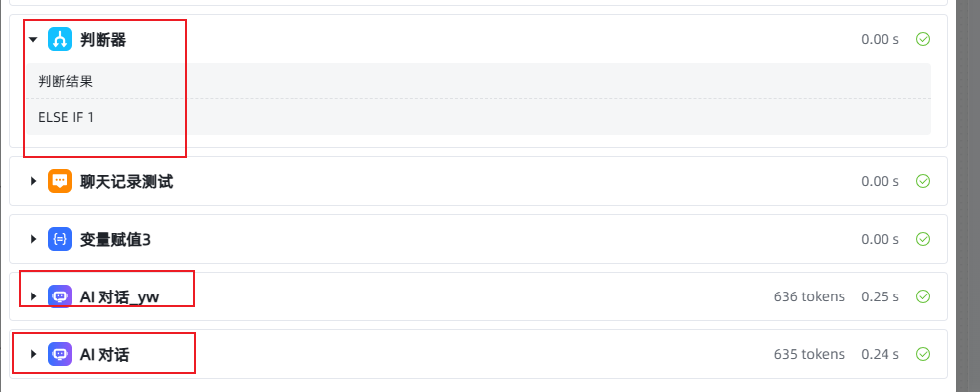Viewport: 980px width, 392px height.
Task: Select the 判断结果 label row
Action: click(x=479, y=81)
